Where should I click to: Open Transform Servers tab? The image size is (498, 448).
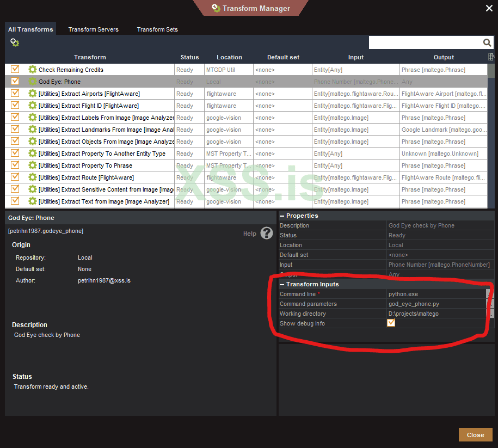(94, 29)
